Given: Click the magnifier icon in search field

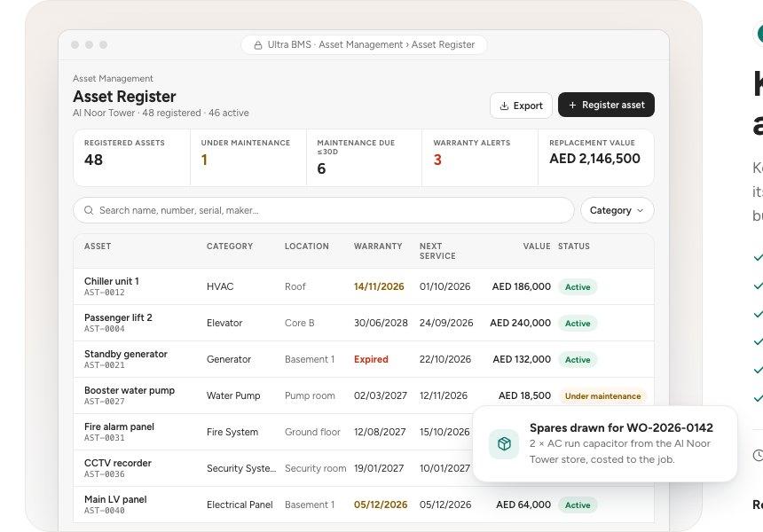Looking at the screenshot, I should [89, 210].
